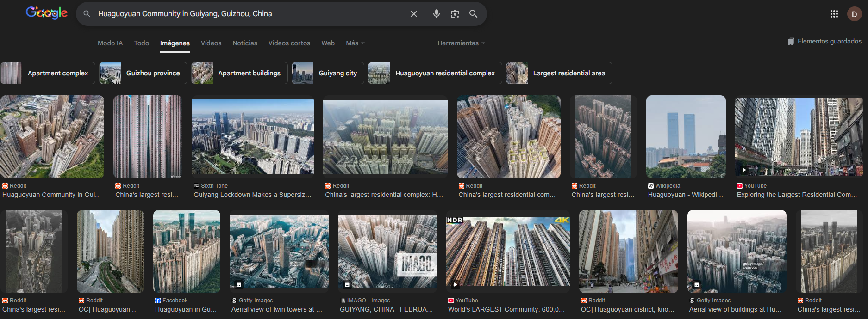
Task: Click the Google logo
Action: coord(47,13)
